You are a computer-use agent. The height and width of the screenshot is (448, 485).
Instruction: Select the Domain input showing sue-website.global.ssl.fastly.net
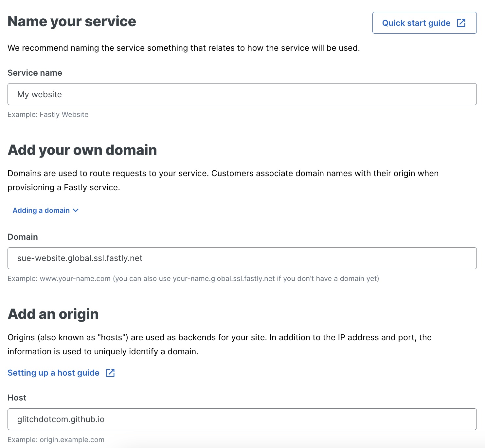coord(242,258)
